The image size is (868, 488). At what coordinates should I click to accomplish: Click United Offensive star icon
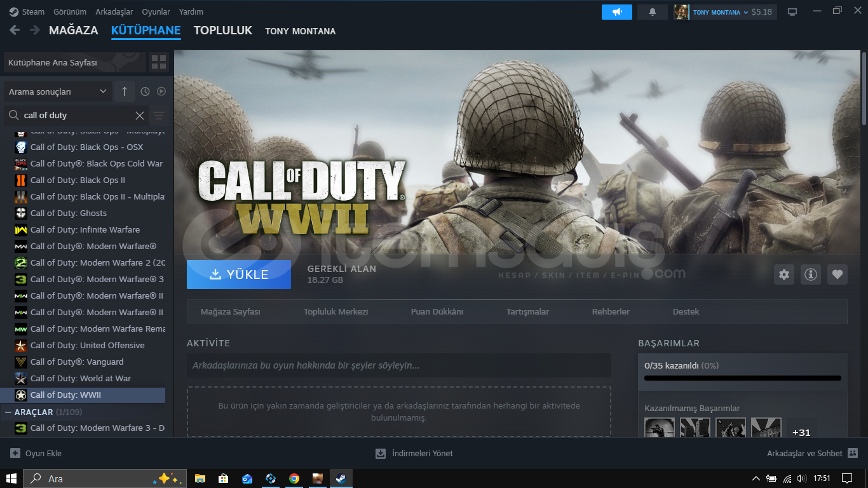pyautogui.click(x=21, y=345)
